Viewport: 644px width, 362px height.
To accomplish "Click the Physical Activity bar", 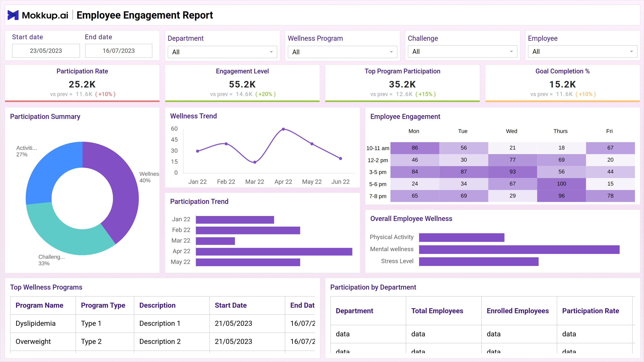I will click(x=462, y=238).
